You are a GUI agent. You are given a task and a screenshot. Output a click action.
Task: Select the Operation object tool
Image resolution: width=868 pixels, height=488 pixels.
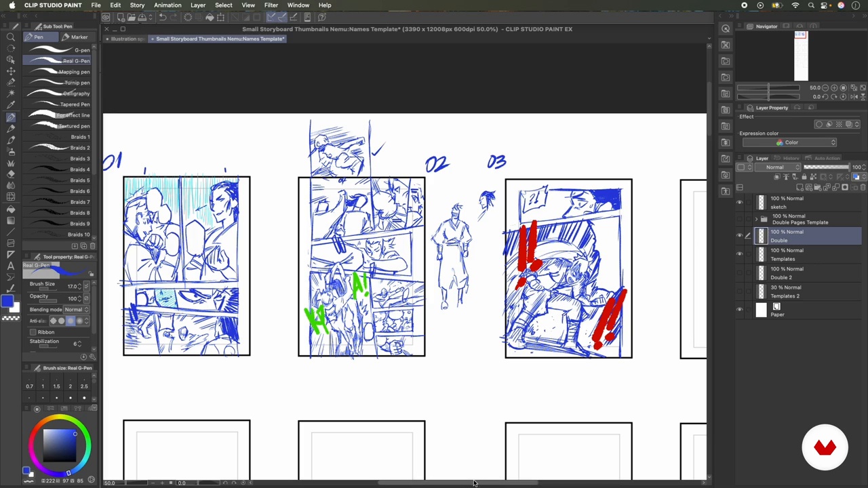pyautogui.click(x=11, y=60)
